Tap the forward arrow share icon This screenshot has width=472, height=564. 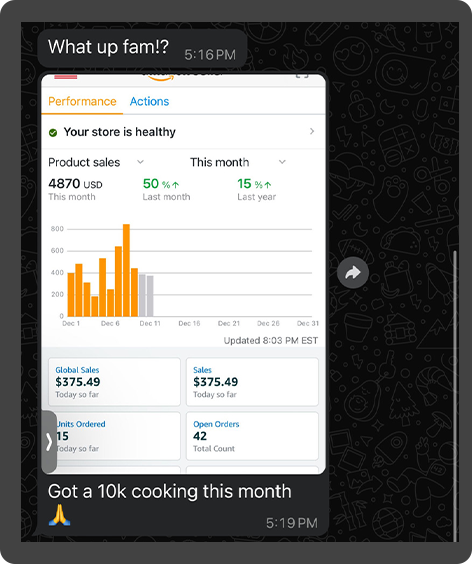353,273
